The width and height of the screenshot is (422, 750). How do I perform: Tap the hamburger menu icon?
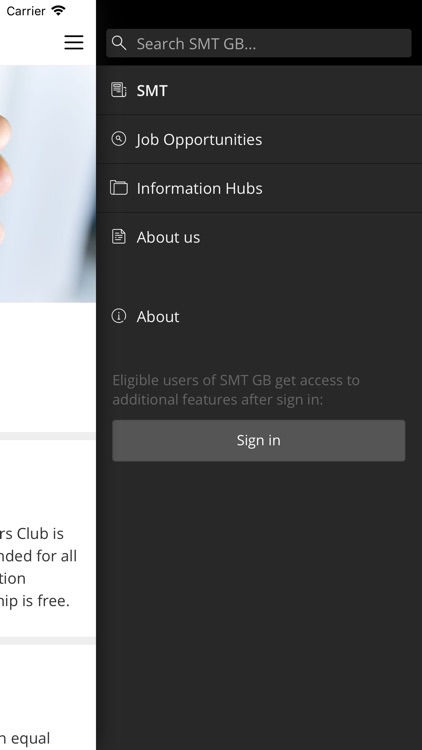coord(74,42)
